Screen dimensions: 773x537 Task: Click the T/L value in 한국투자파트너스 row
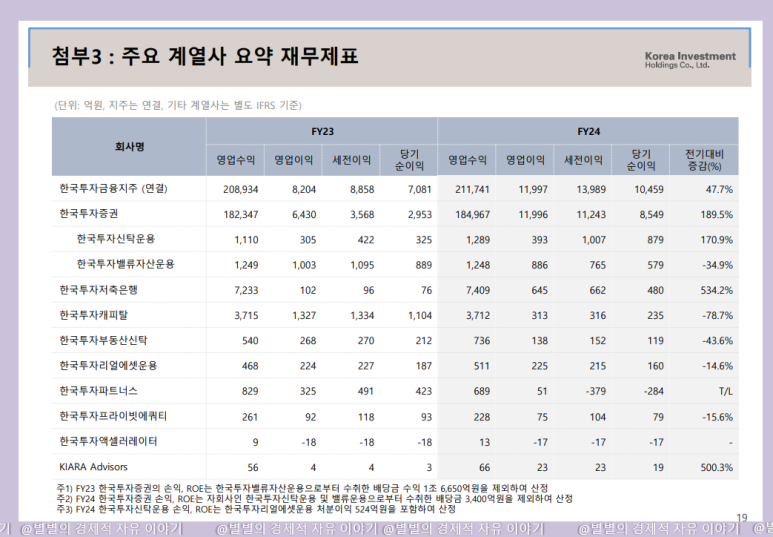[726, 392]
